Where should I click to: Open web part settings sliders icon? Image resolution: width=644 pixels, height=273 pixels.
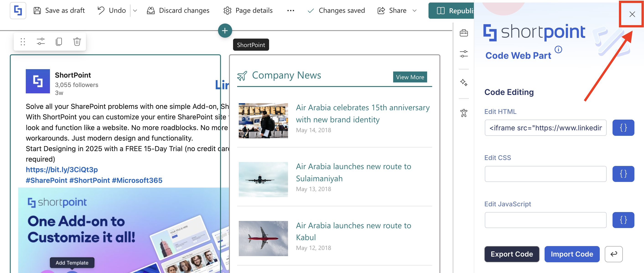point(41,42)
